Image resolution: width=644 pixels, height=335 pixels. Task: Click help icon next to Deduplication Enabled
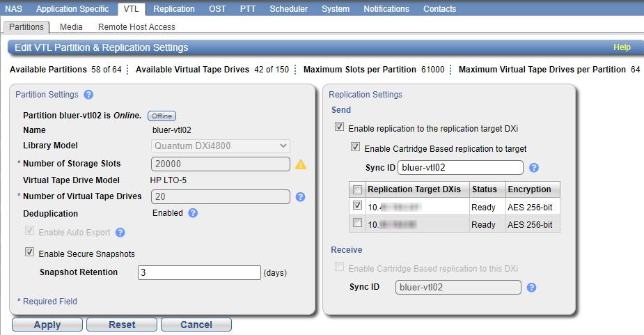pyautogui.click(x=193, y=213)
